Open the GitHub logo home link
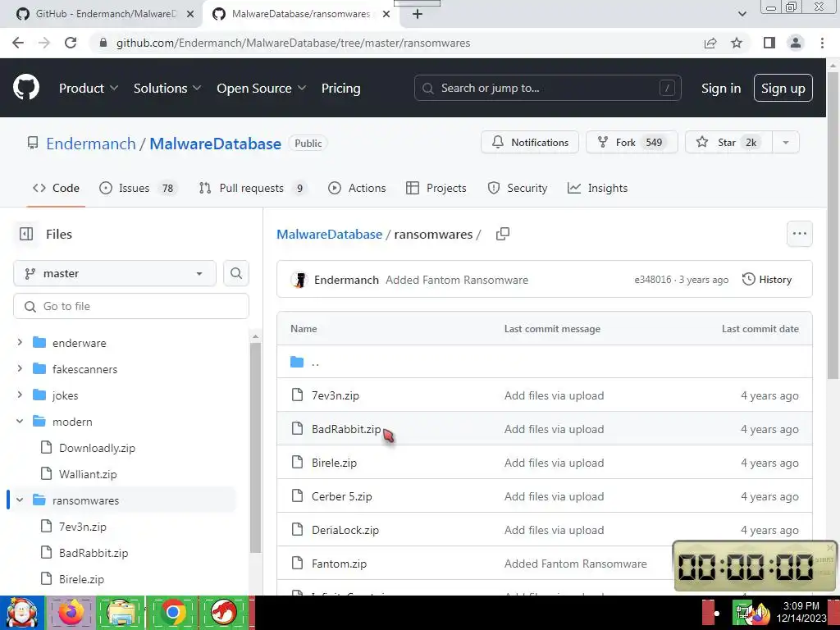Screen dimensions: 840x630 point(26,88)
